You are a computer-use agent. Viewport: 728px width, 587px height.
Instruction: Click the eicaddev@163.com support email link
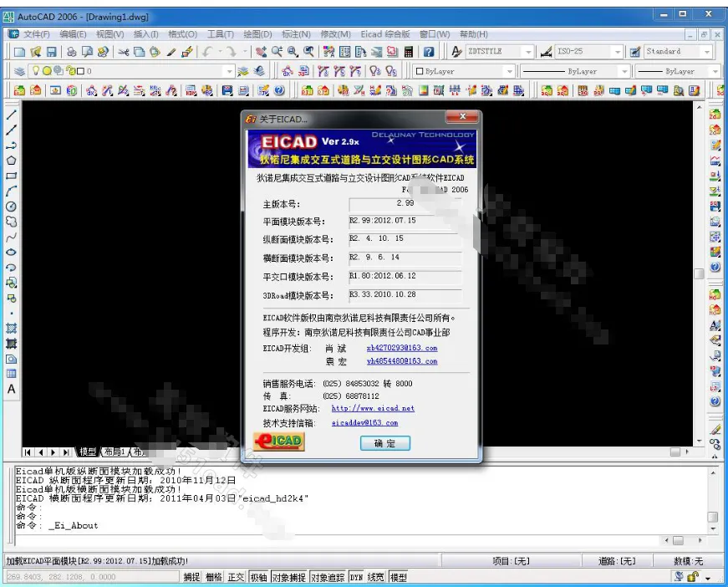click(x=364, y=422)
